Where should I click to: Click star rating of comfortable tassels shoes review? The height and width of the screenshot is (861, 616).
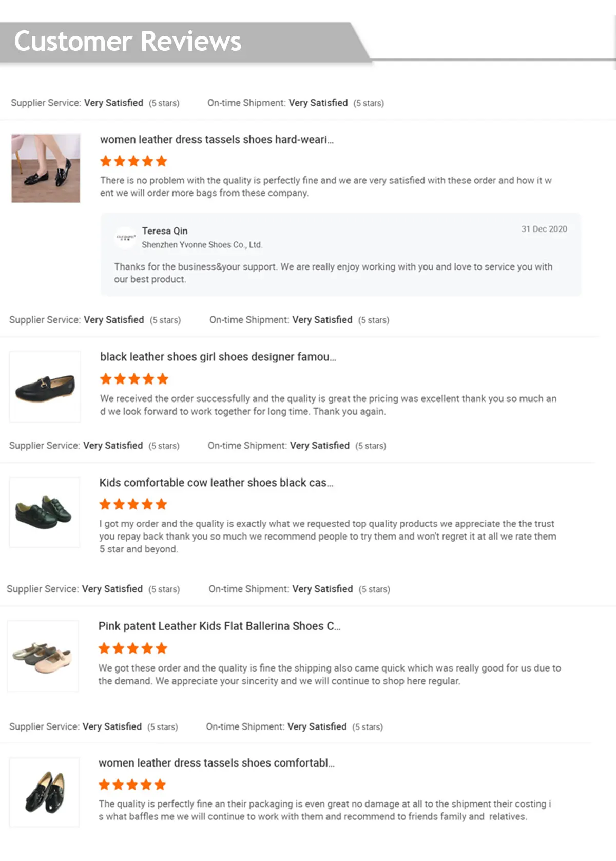[132, 785]
